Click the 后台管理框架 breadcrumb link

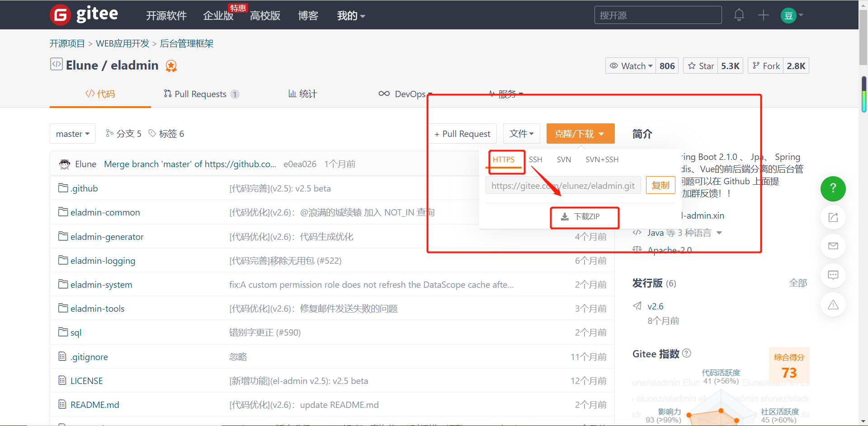(187, 43)
